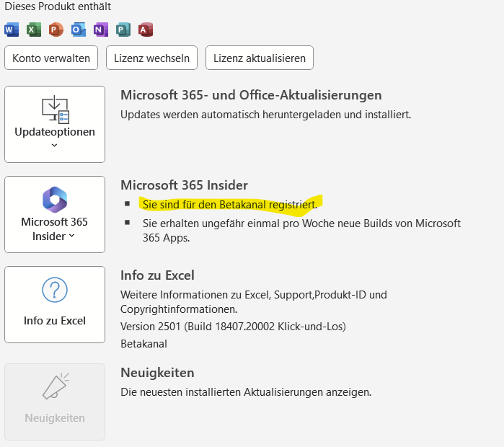Screen dimensions: 504x447
Task: Click text 'Version 2501 (Build 18407.20002 Klick-und-Los)'
Action: [x=233, y=327]
